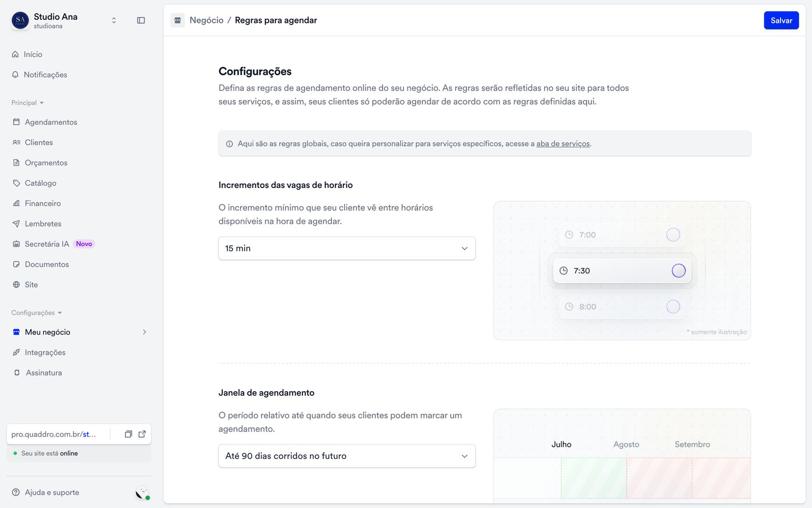
Task: Click the Financeiro chart icon
Action: point(16,203)
